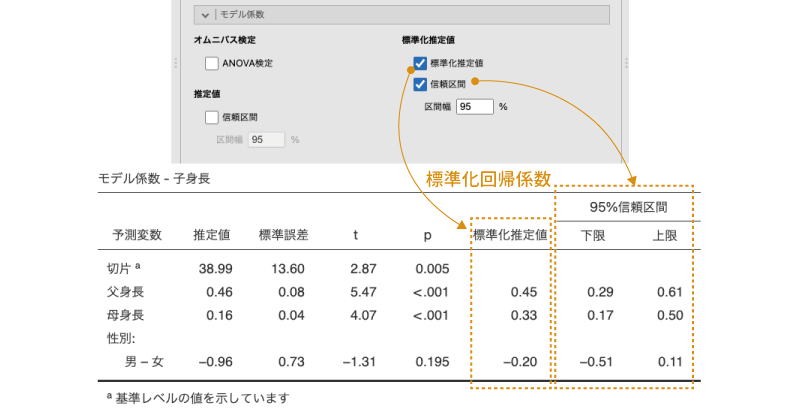Enable the ANOVA検定 checkbox
Viewport: 800px width, 416px height.
point(212,63)
